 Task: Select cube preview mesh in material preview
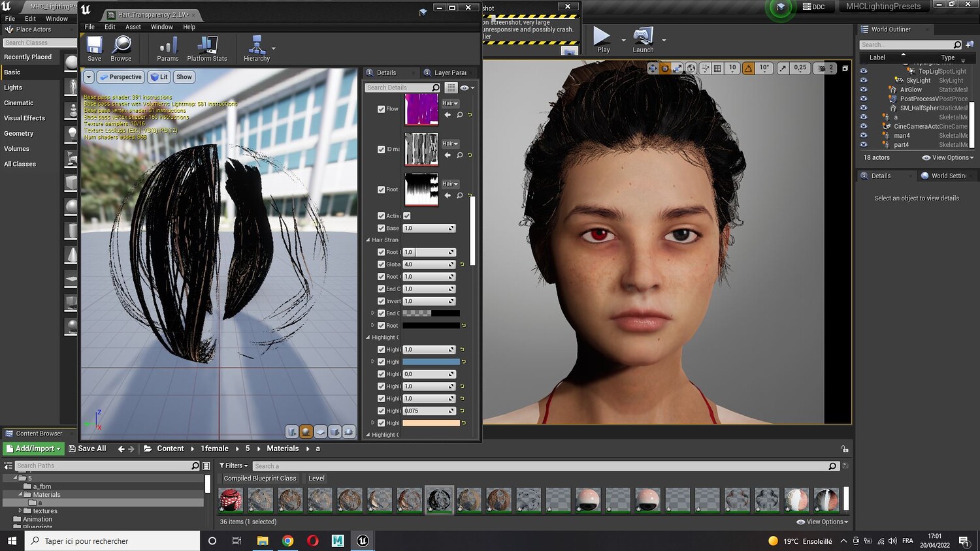click(335, 432)
